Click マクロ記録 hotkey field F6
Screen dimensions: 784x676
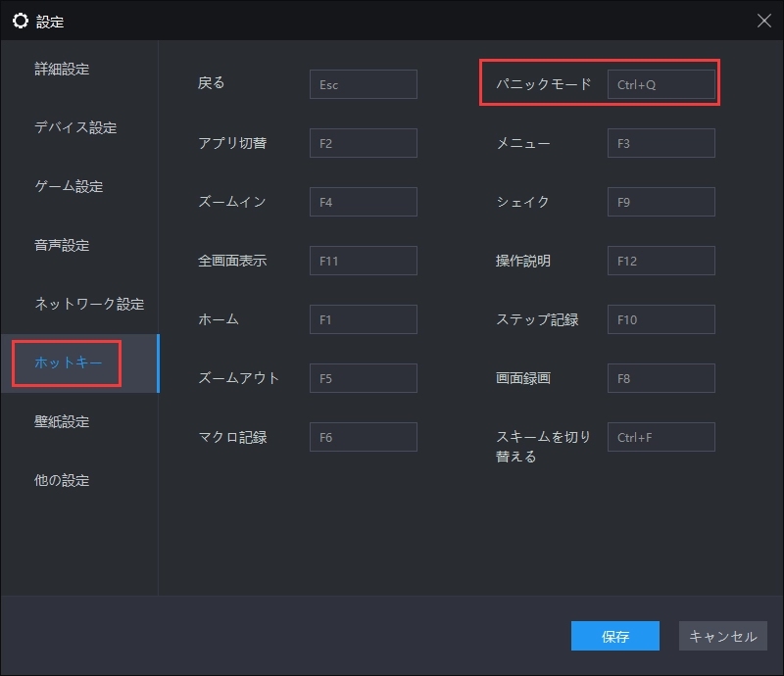click(364, 437)
